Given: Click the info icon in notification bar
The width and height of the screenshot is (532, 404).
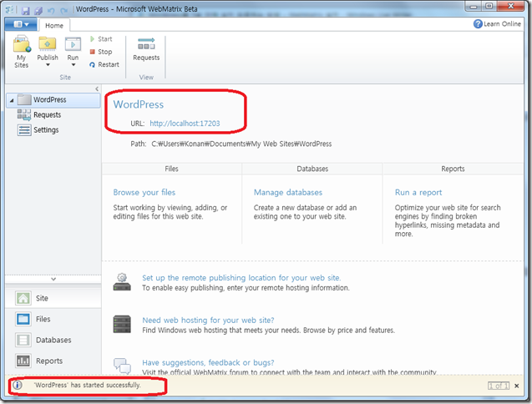Looking at the screenshot, I should click(17, 385).
